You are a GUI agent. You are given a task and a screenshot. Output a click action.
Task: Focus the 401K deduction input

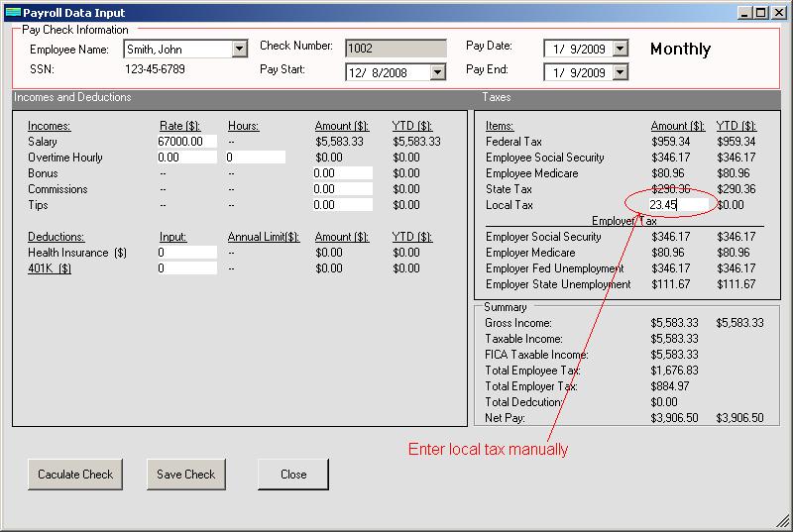point(186,268)
